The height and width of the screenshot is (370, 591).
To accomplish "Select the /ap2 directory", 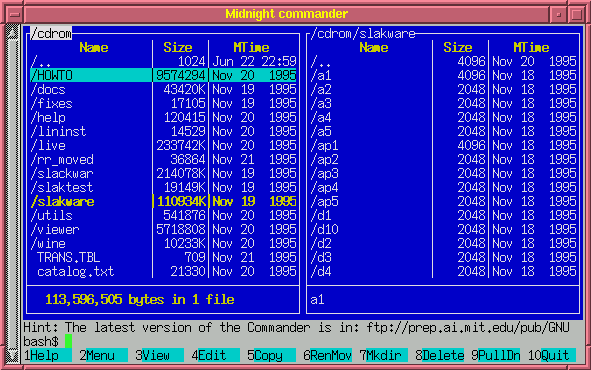I will [x=443, y=159].
